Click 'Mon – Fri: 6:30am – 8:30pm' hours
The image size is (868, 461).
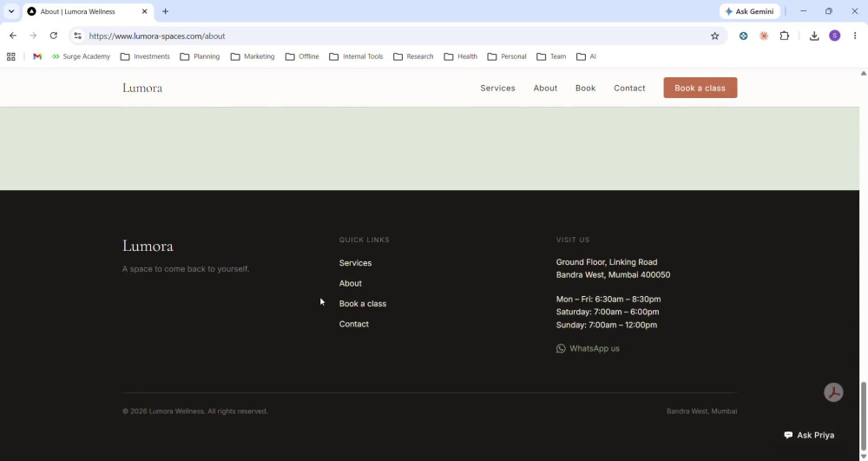[608, 300]
